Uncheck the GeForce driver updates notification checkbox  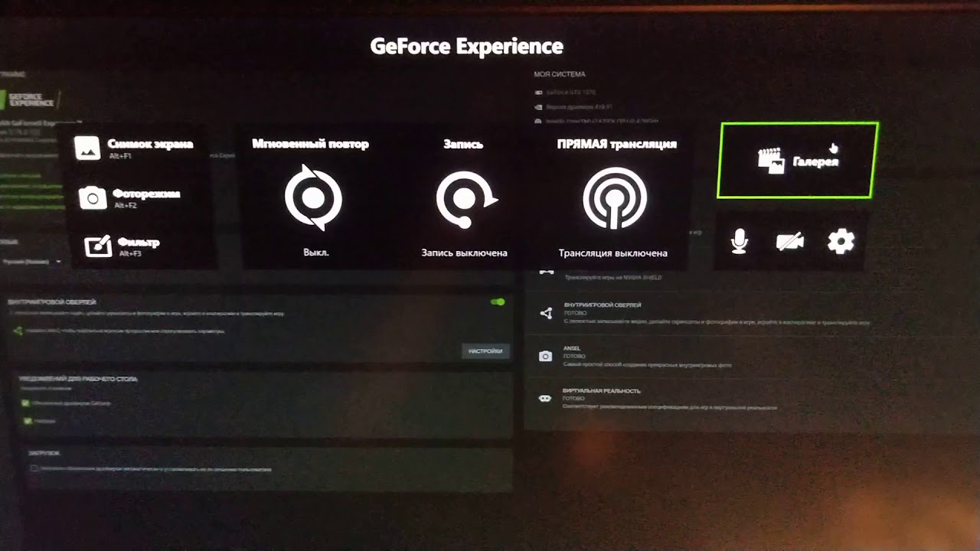(x=25, y=403)
